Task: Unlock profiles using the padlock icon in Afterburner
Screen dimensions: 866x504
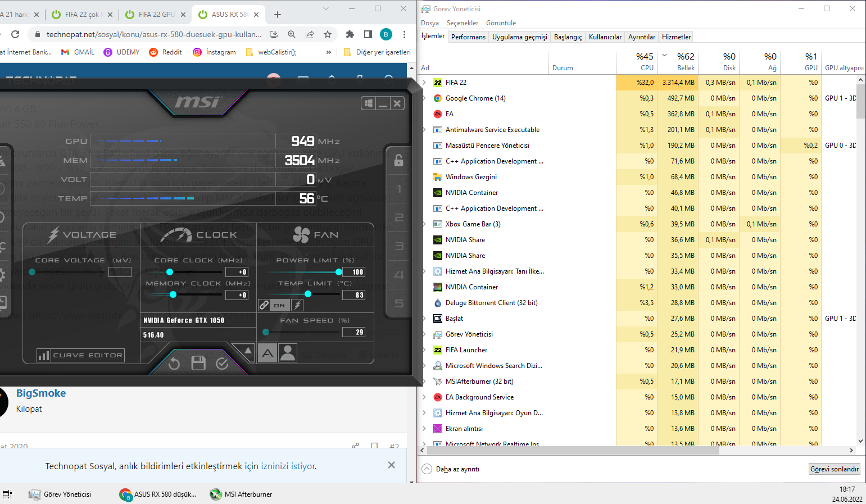Action: click(398, 160)
